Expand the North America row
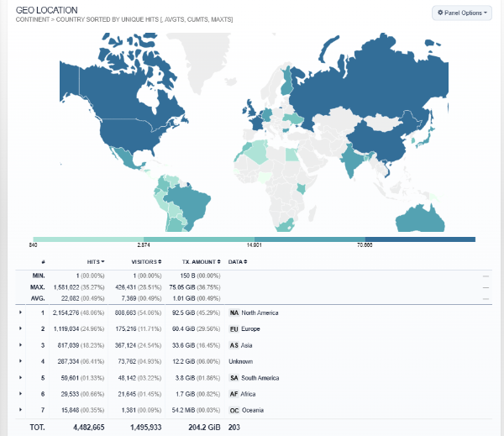 [20, 313]
